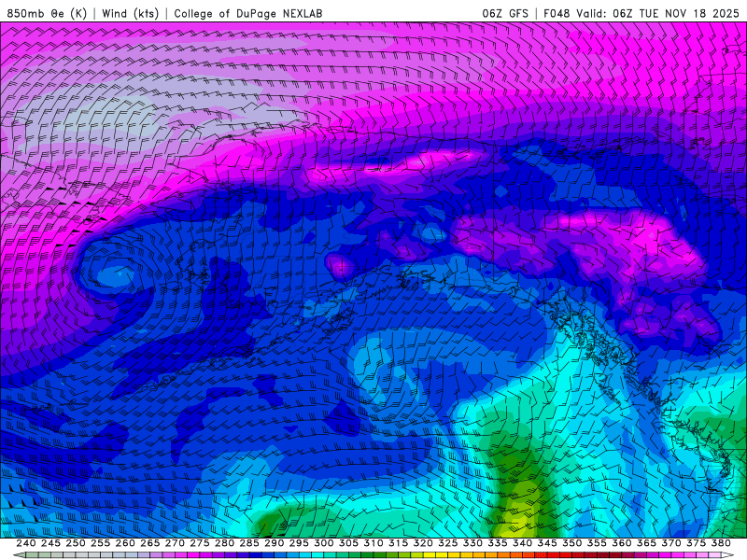Click the 360 scale label
Image resolution: width=747 pixels, height=560 pixels.
[x=622, y=543]
